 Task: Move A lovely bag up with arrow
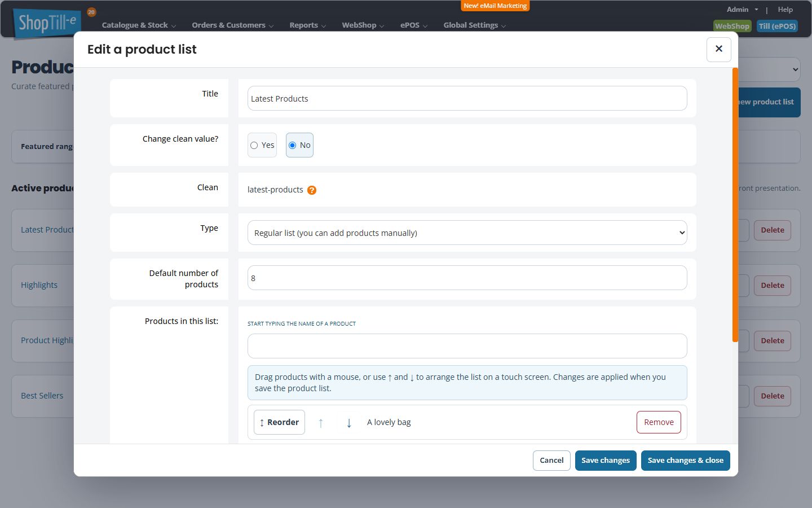point(321,423)
